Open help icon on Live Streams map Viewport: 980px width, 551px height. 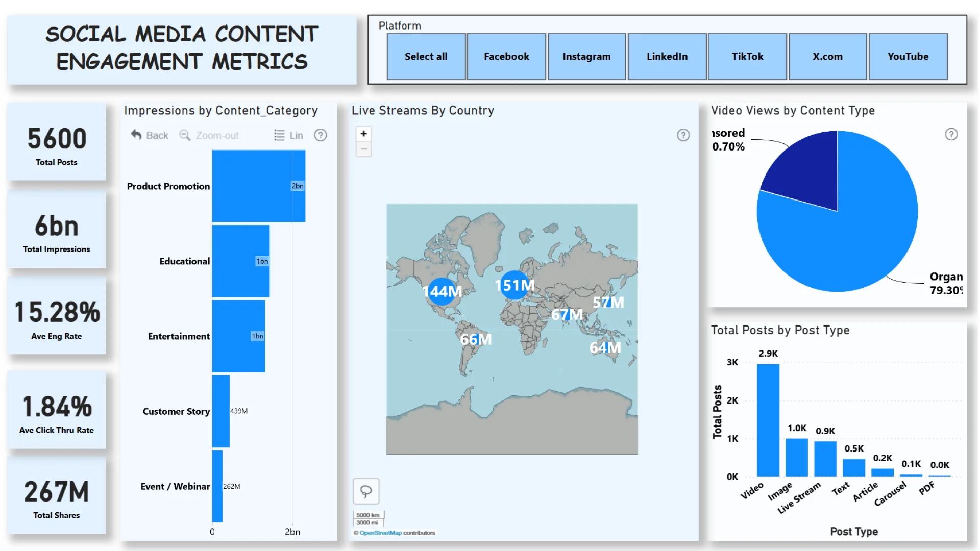683,135
